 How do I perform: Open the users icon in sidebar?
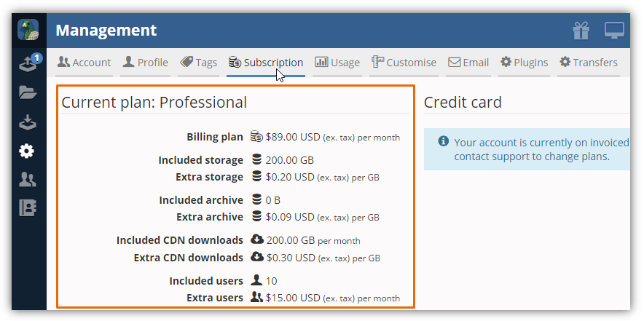pos(28,180)
